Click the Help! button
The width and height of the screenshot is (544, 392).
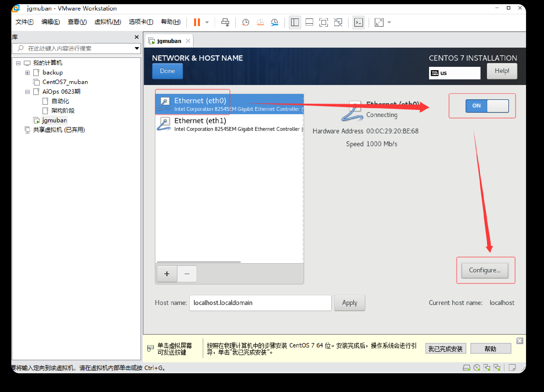502,71
